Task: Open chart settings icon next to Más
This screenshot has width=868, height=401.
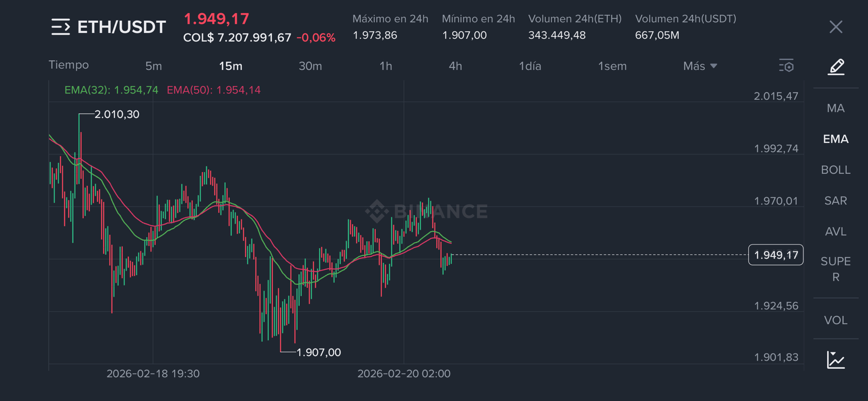Action: [786, 65]
